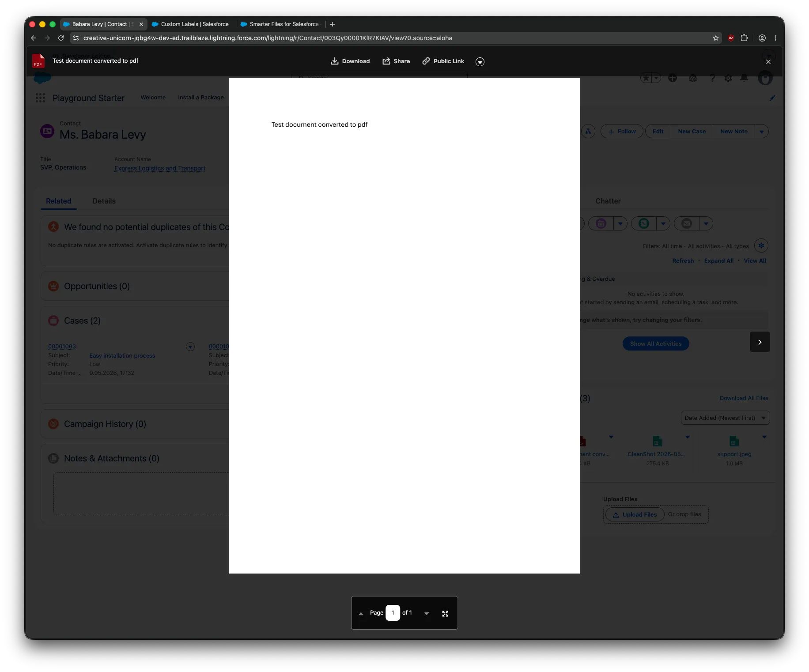This screenshot has width=809, height=672.
Task: Click Opportunities (0) related list header
Action: click(x=97, y=286)
